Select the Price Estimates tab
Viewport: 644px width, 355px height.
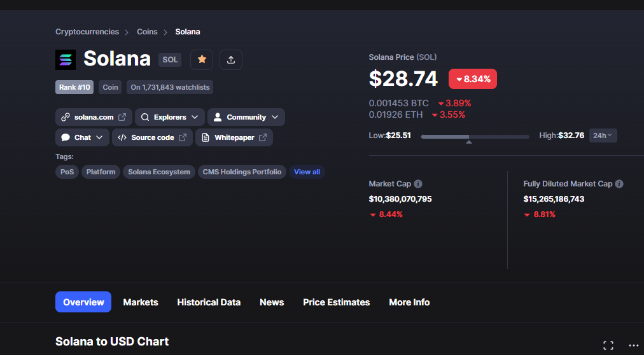337,302
